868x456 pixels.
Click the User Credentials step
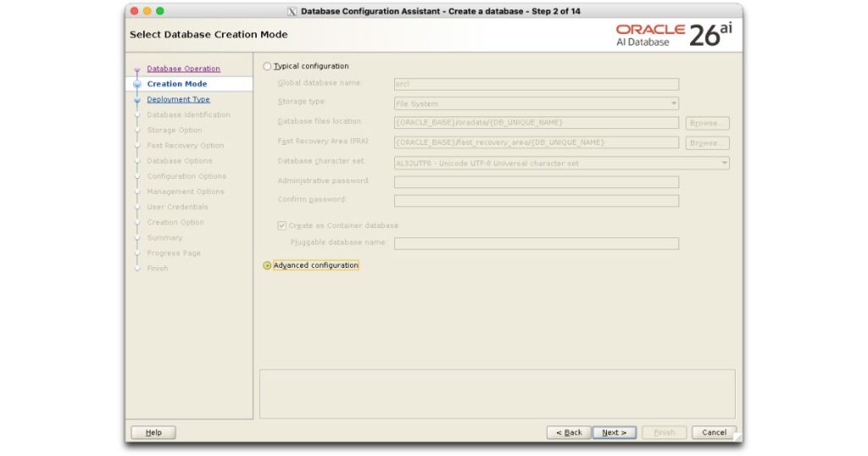tap(177, 207)
